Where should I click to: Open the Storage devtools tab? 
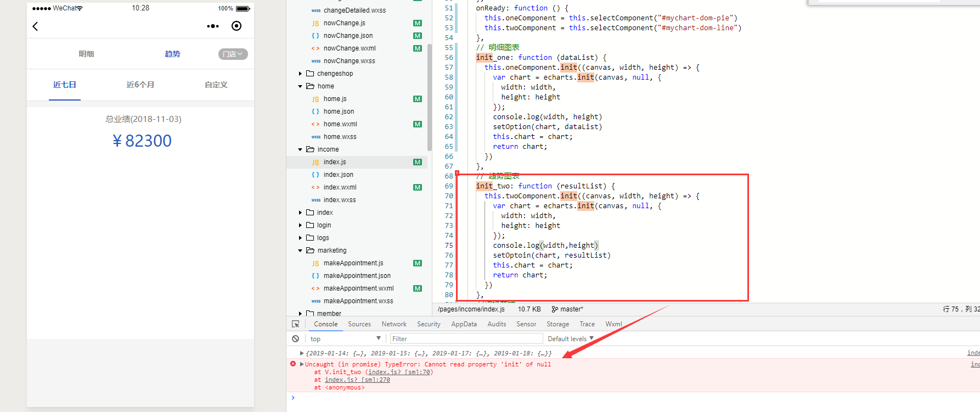coord(557,324)
